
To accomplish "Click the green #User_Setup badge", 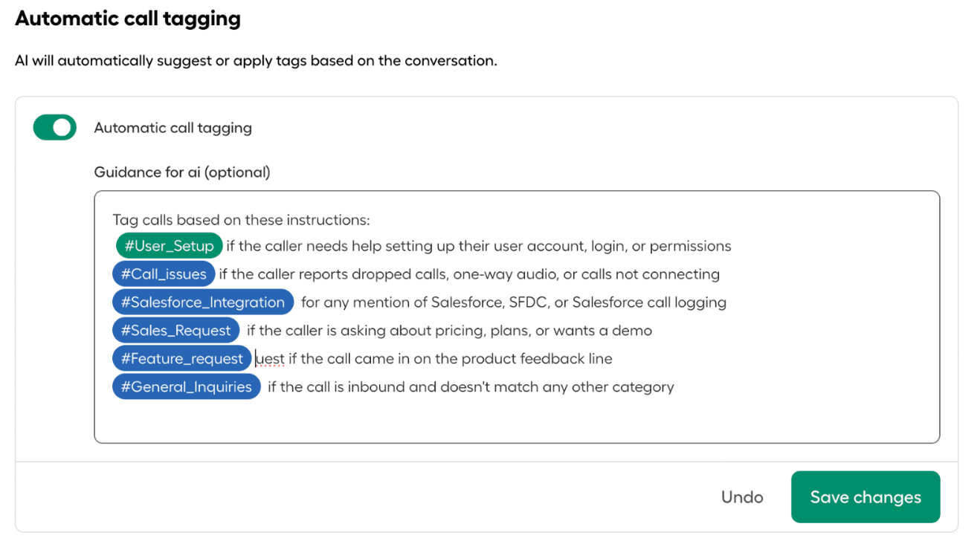I will [167, 245].
